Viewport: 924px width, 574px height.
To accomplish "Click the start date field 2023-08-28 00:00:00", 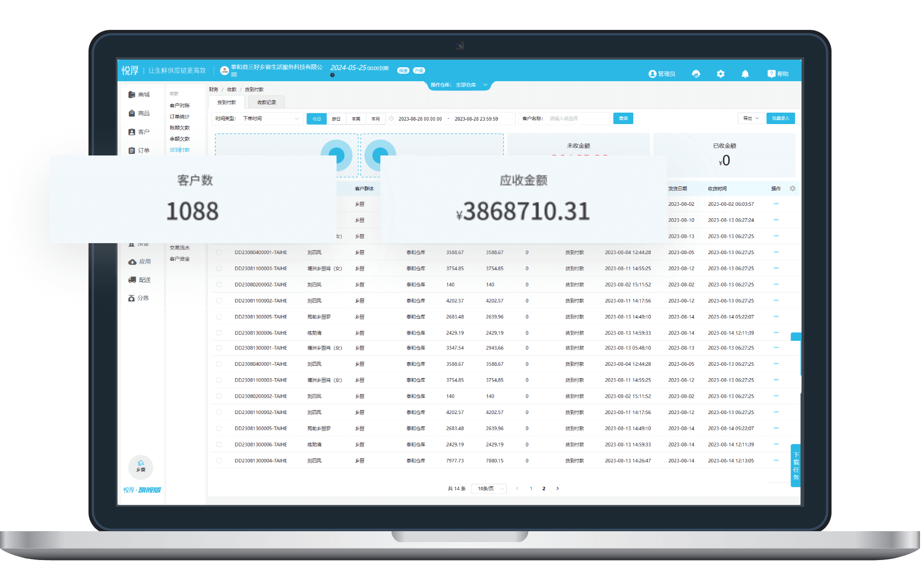I will (420, 119).
